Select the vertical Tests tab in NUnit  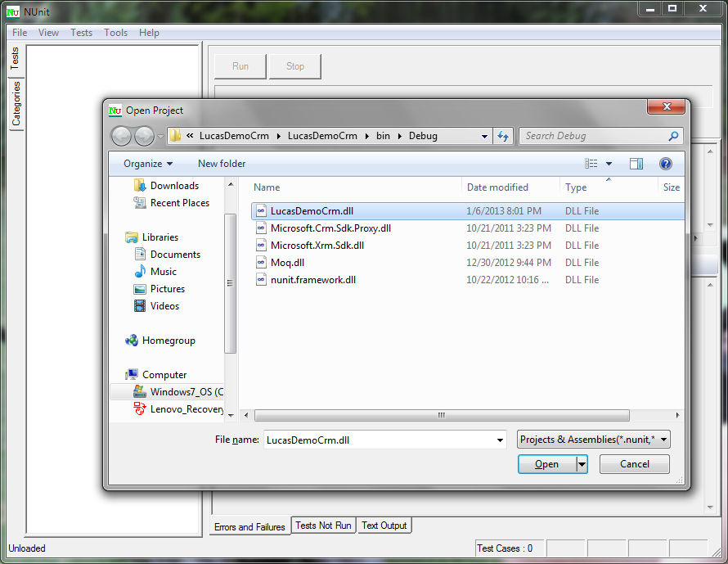coord(16,58)
